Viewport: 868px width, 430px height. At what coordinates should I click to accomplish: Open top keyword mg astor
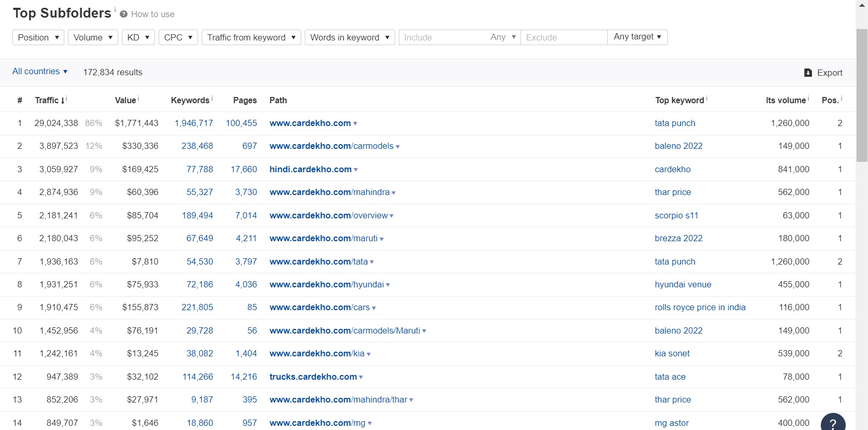coord(671,423)
